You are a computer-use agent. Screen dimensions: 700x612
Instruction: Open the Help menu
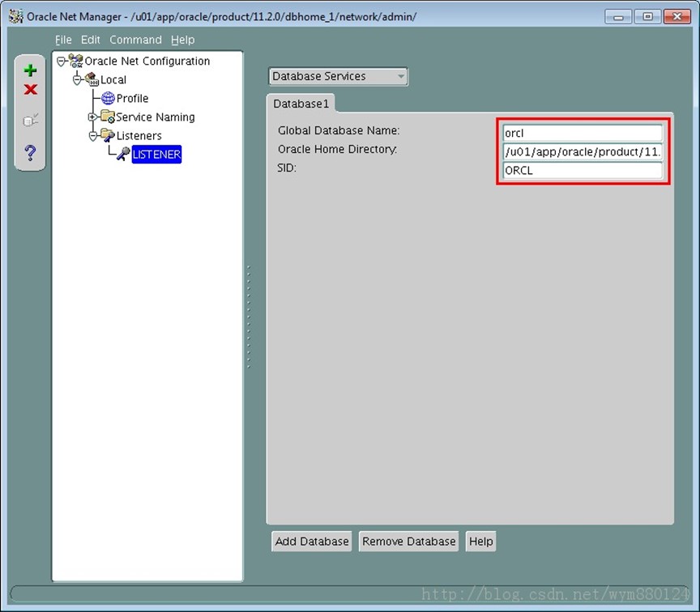coord(182,40)
